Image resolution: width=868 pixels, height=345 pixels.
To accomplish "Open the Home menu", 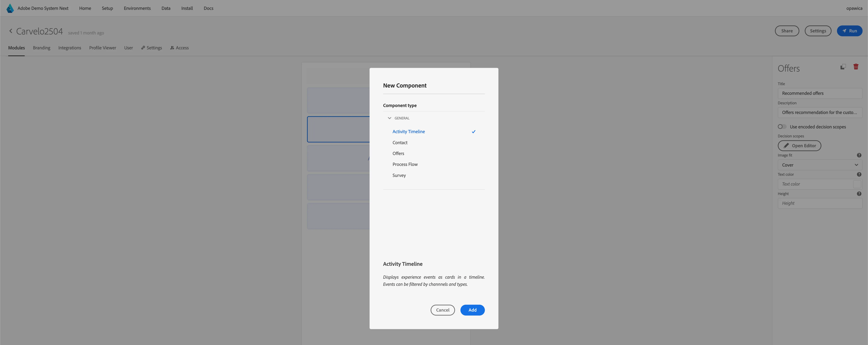I will click(x=85, y=8).
